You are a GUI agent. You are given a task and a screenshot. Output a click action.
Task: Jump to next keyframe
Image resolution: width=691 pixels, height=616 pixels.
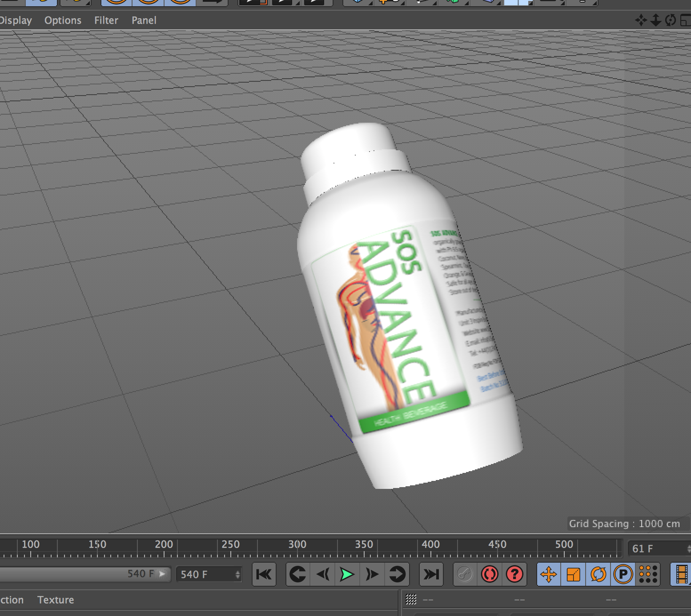click(397, 574)
